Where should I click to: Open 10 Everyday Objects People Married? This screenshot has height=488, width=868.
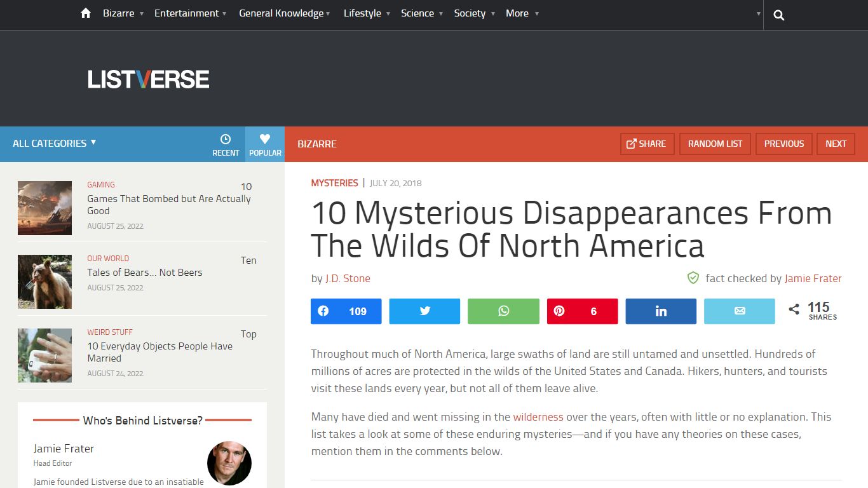coord(159,352)
